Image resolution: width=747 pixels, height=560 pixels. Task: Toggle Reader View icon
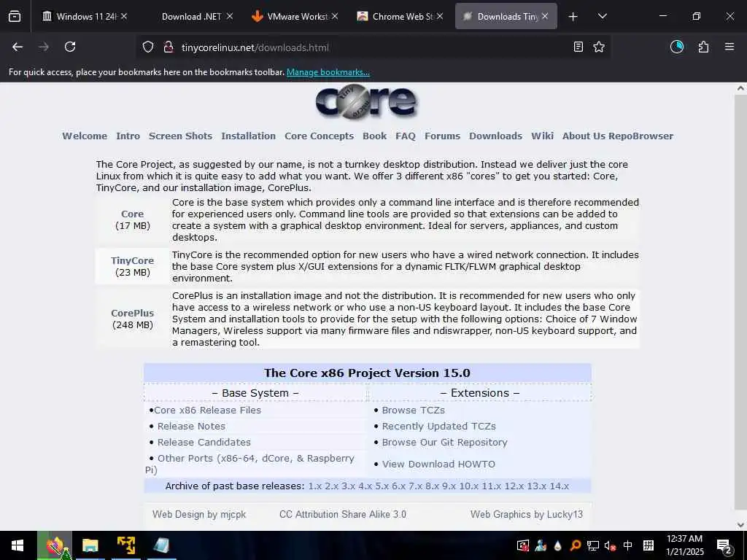coord(578,47)
